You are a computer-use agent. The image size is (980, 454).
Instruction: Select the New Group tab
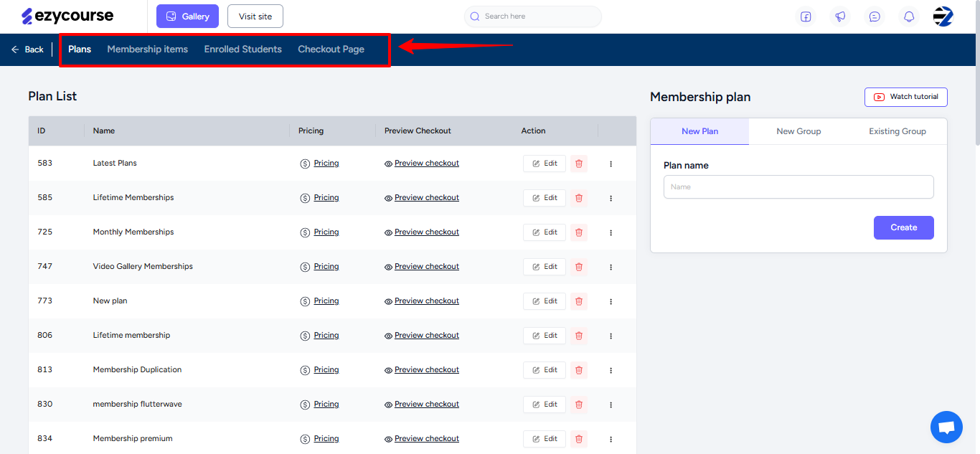[798, 131]
